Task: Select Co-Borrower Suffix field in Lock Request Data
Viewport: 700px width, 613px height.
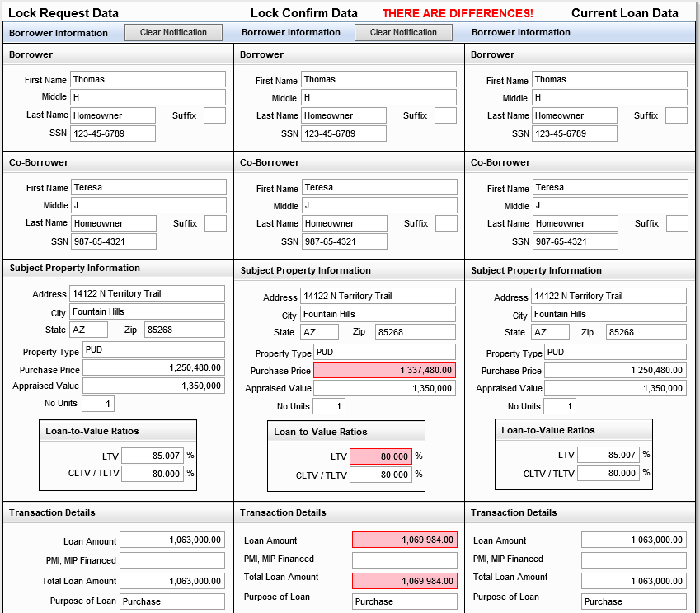Action: 216,223
